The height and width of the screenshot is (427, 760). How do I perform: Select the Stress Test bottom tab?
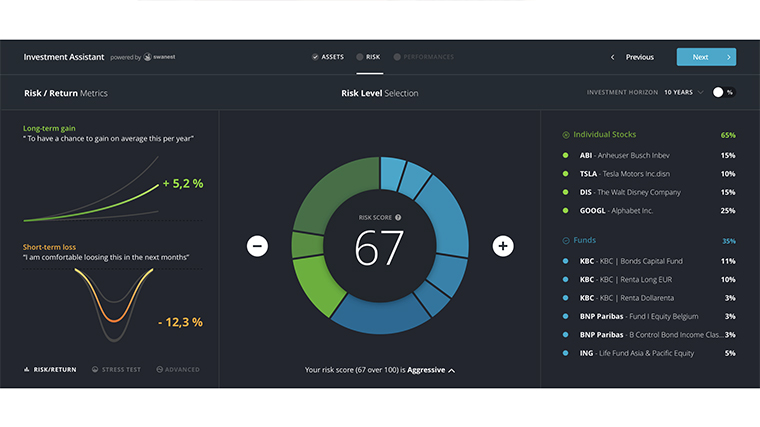tap(116, 369)
